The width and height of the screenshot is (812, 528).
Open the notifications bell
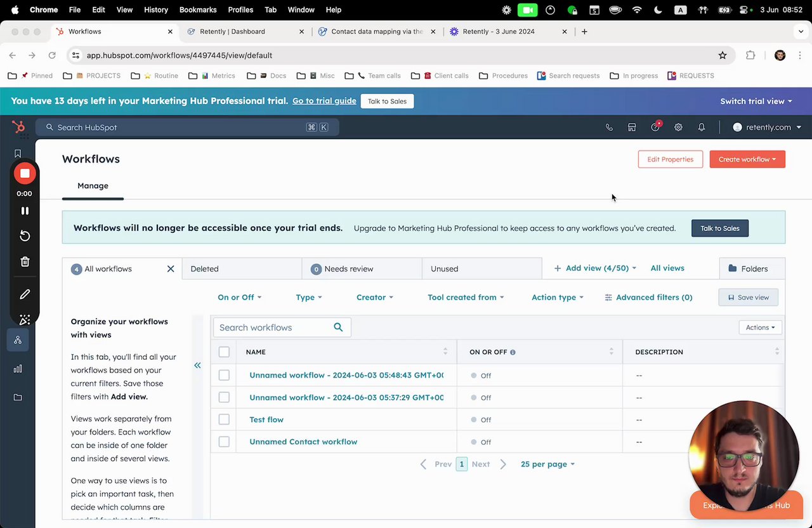pos(702,128)
